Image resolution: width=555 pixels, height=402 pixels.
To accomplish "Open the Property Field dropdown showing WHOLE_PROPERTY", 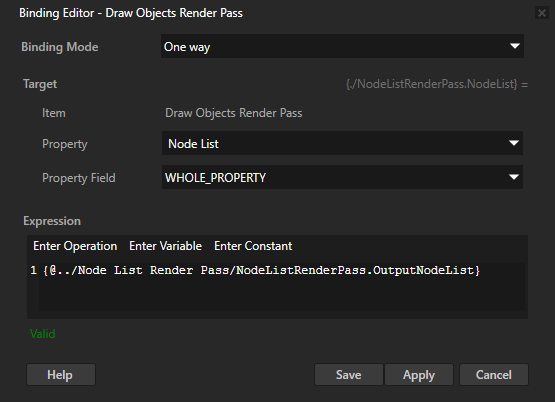I will click(x=342, y=177).
